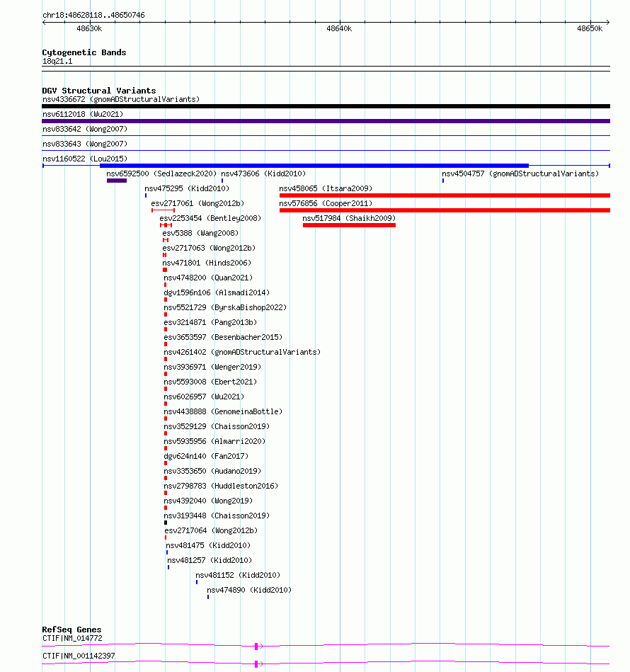Viewport: 630px width, 672px height.
Task: Click nsv481257 (Kidd2010) label
Action: pos(210,560)
